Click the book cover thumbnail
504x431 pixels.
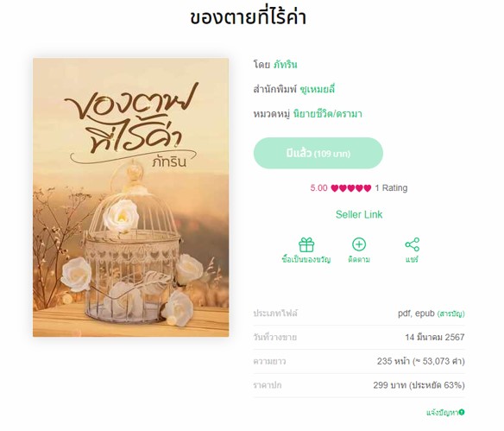(131, 198)
